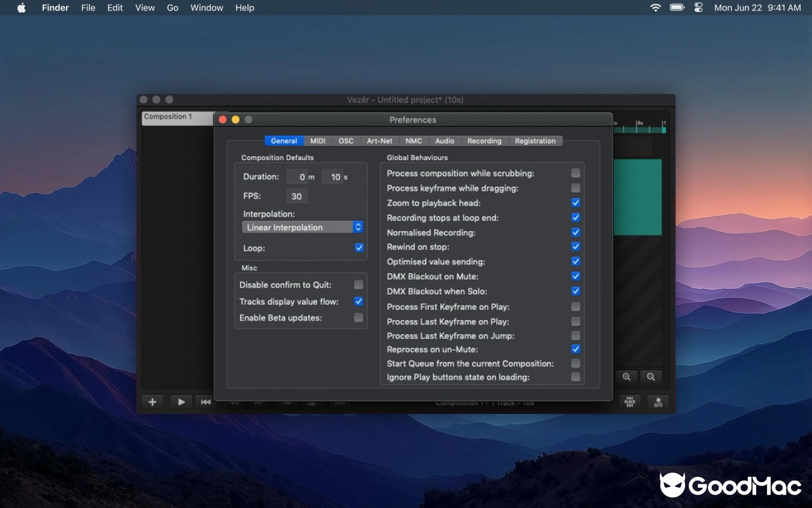Open the Help menu

point(245,8)
